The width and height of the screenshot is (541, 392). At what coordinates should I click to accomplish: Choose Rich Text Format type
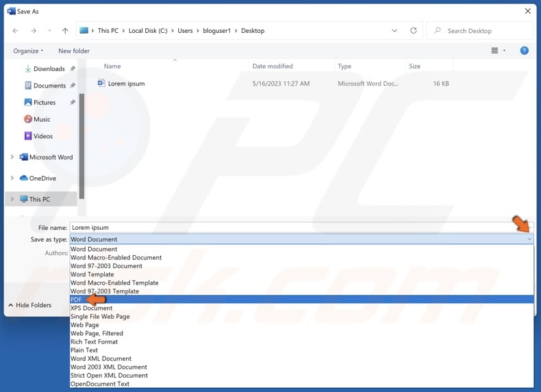point(301,341)
